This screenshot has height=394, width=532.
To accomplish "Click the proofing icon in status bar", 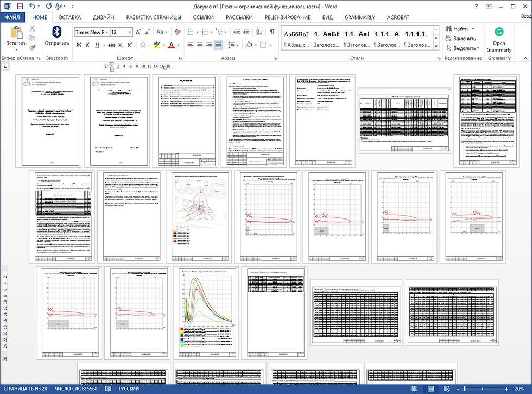I will (x=108, y=389).
